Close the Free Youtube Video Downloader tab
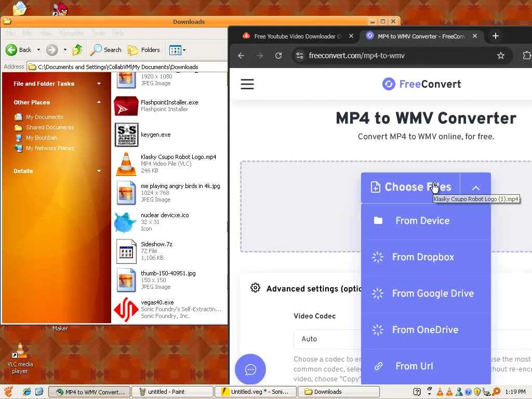Image resolution: width=532 pixels, height=399 pixels. coord(351,36)
